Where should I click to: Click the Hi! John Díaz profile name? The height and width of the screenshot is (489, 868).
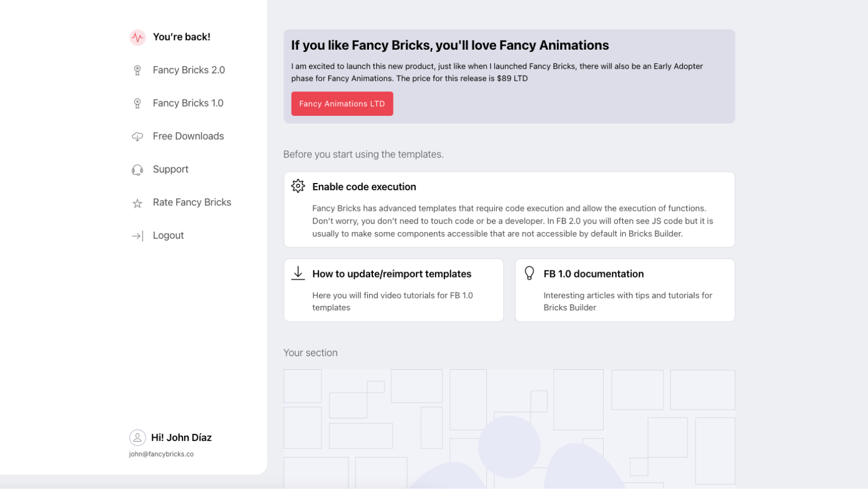[181, 438]
